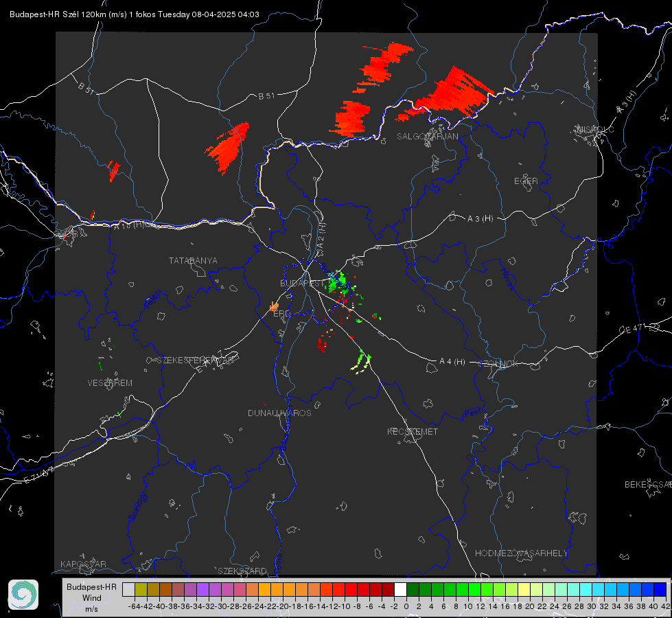Click the green echo cluster beside Budapest
Image resolution: width=672 pixels, height=618 pixels.
pos(336,281)
